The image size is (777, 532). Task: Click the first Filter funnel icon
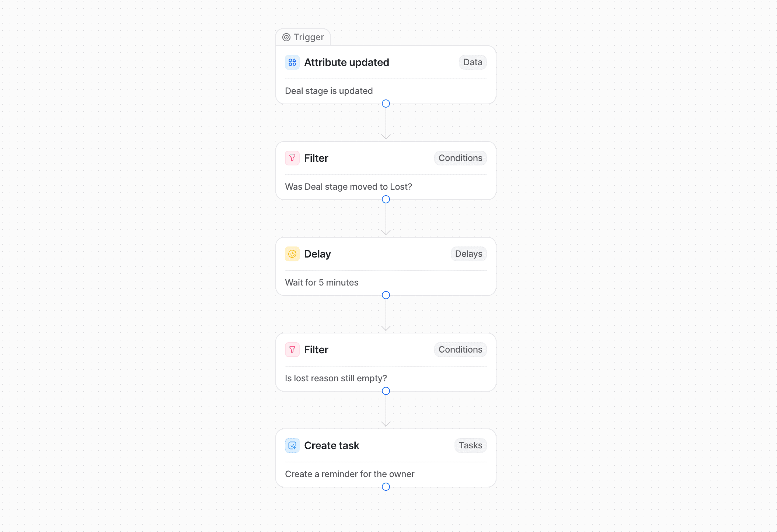(x=292, y=158)
